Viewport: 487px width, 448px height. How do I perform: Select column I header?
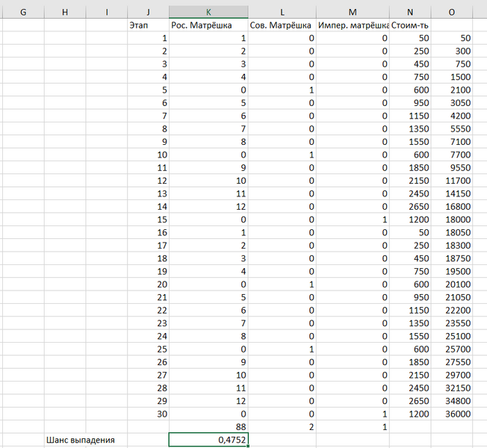coord(107,12)
